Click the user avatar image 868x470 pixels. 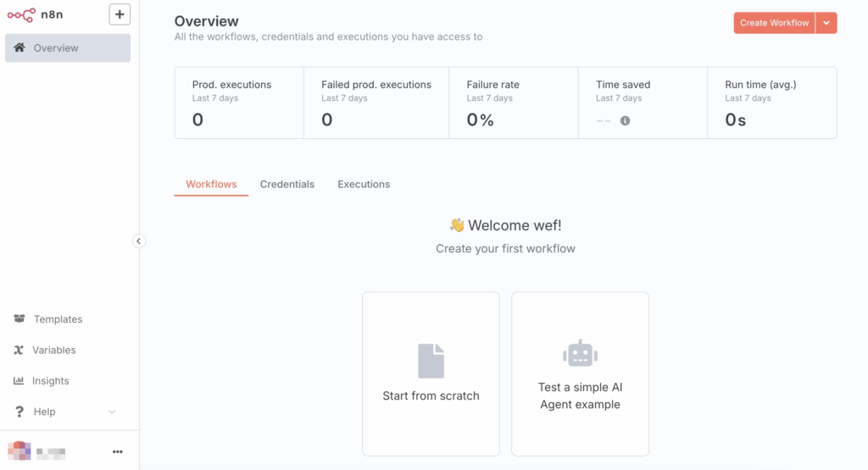pos(19,451)
